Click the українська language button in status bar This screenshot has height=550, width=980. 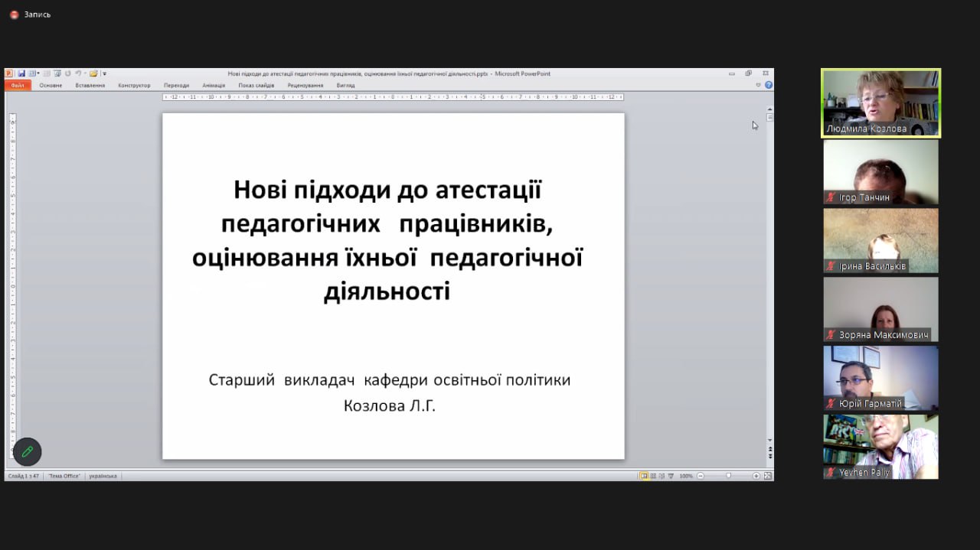click(x=103, y=476)
